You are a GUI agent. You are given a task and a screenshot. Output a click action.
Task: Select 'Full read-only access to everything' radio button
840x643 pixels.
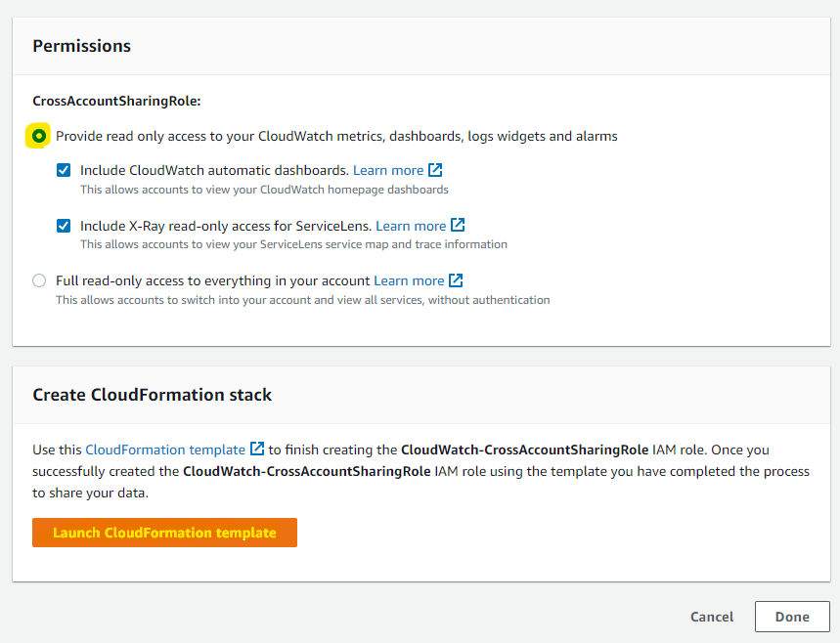[39, 280]
